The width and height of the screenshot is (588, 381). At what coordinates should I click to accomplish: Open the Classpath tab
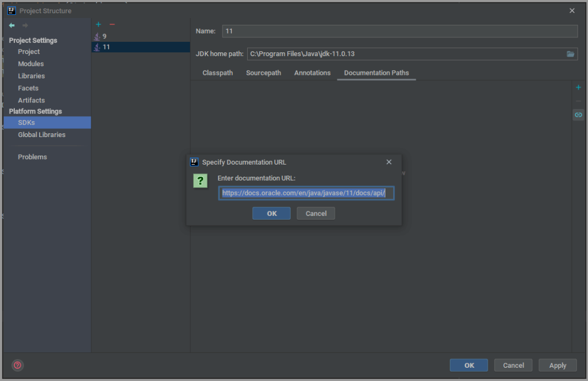point(217,73)
